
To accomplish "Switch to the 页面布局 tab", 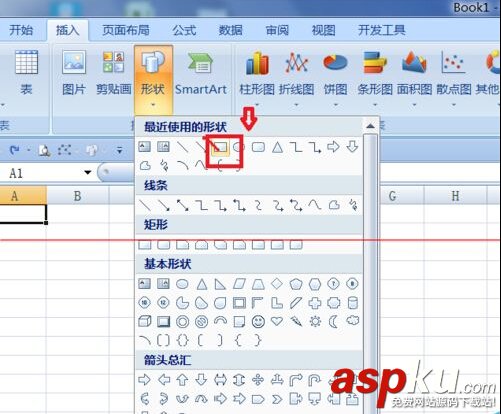I will pos(126,30).
